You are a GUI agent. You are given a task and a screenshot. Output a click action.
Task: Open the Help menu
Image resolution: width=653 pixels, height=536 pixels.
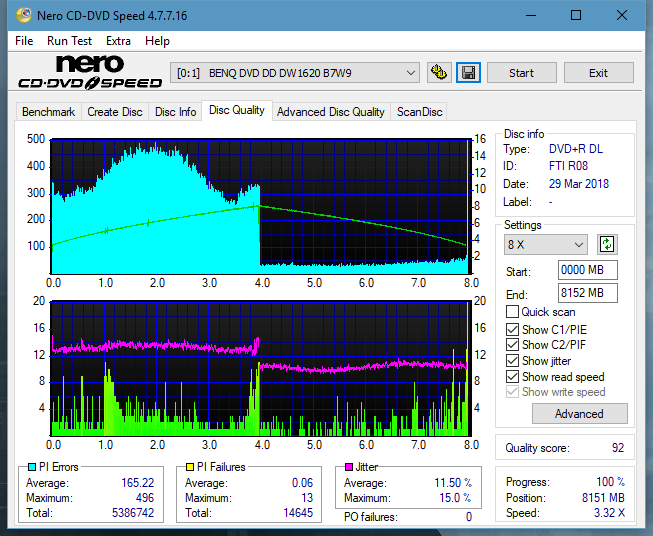(157, 41)
